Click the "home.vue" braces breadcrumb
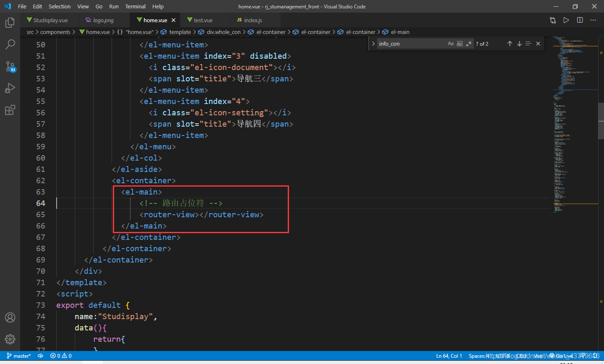 [135, 32]
